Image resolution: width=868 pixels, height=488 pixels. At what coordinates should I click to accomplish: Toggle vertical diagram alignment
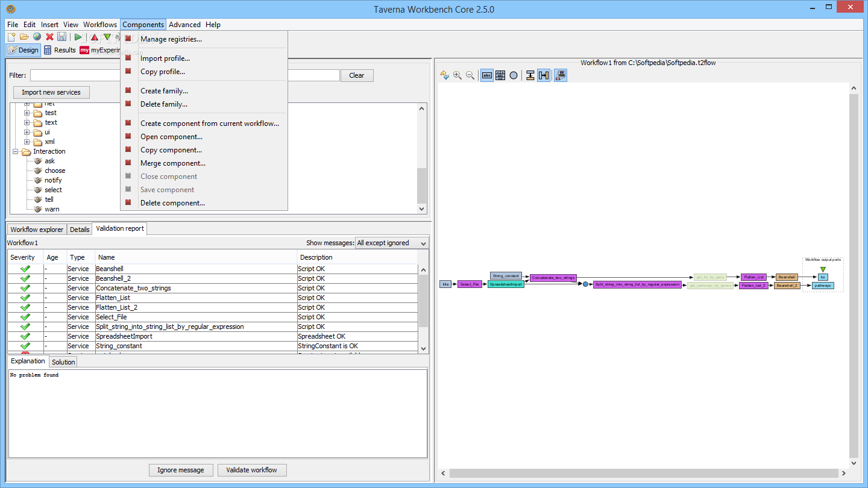(530, 75)
